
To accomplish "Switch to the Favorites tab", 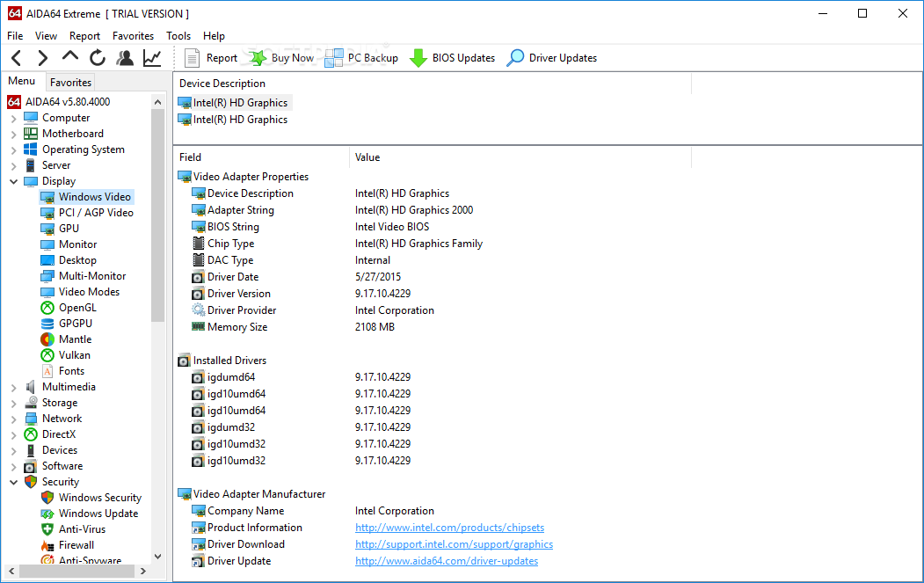I will point(70,83).
